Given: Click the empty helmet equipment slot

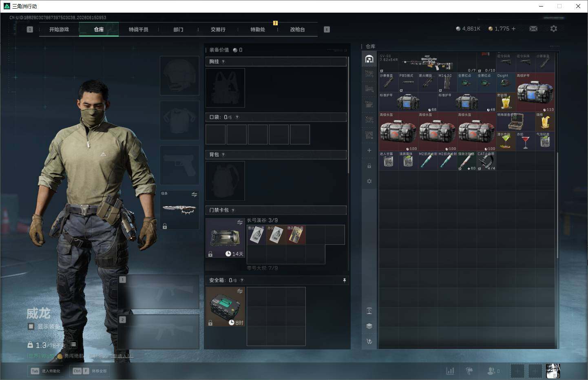Looking at the screenshot, I should (179, 76).
